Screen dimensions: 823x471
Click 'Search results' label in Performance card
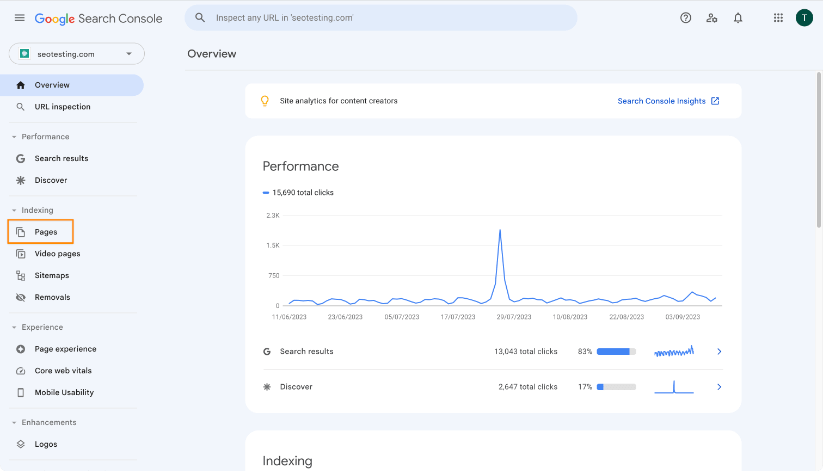(307, 351)
